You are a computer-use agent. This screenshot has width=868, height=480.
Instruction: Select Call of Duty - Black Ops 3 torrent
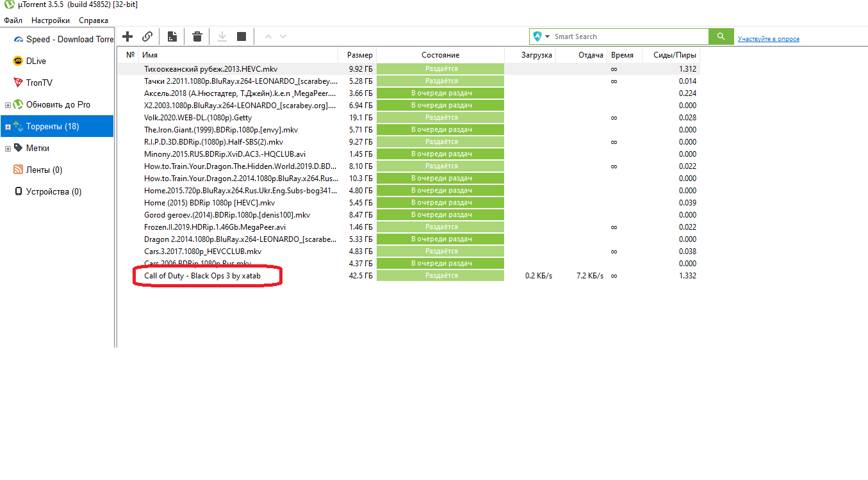tap(202, 275)
